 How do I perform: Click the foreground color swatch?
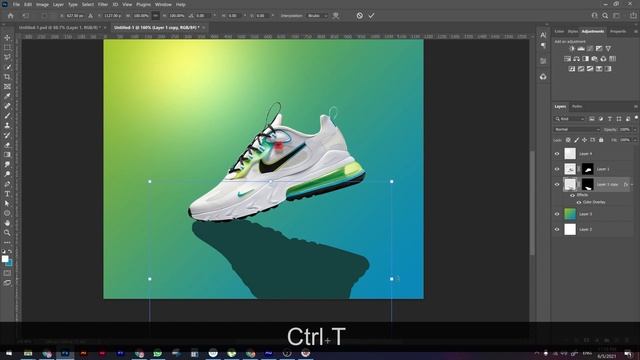pos(5,259)
